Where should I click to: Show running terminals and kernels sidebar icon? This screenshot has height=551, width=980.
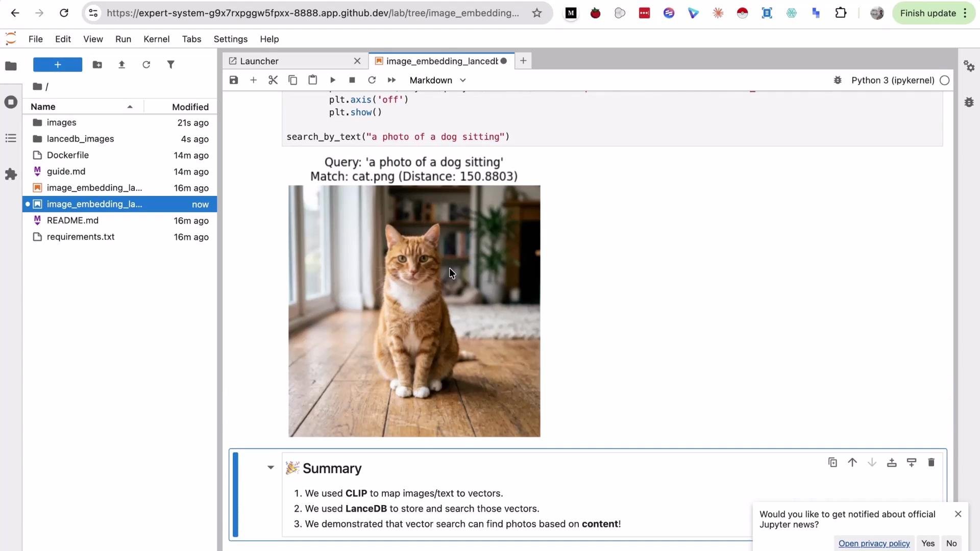[x=11, y=102]
